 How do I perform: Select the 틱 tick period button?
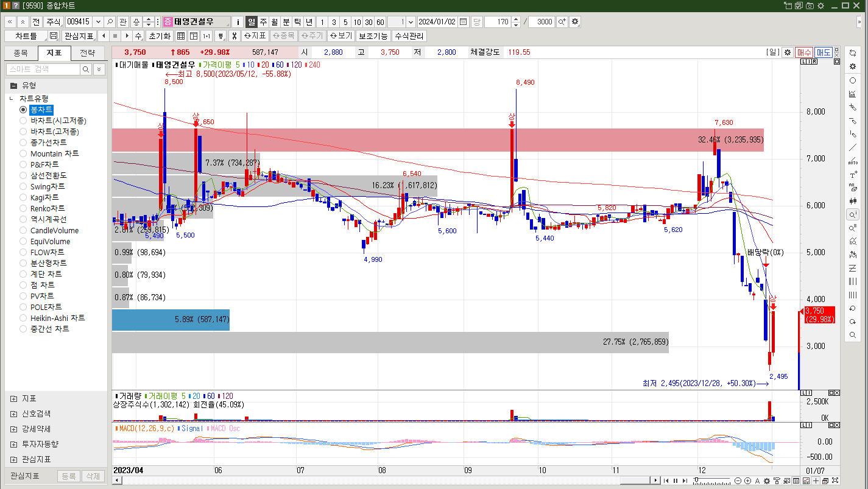point(297,21)
